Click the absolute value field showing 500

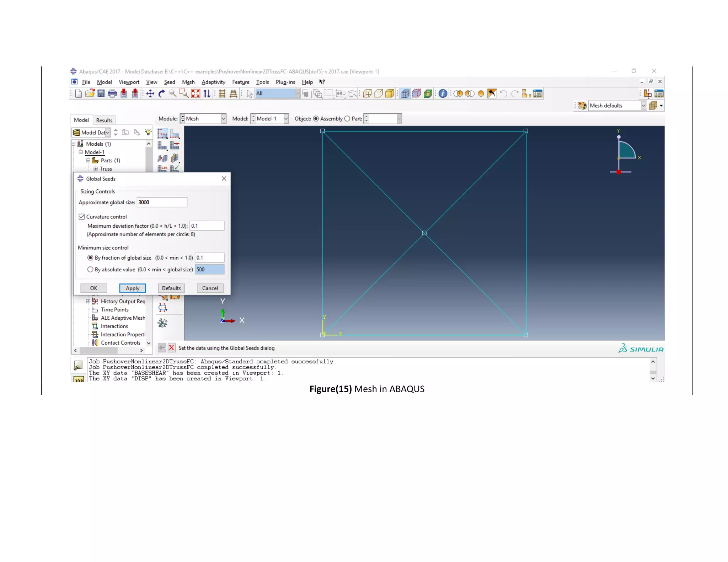pyautogui.click(x=209, y=270)
